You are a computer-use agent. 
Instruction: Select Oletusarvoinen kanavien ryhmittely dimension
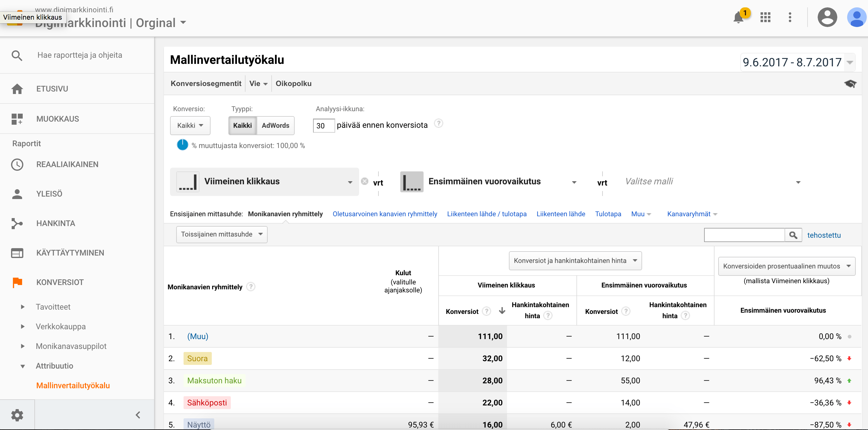(x=385, y=214)
